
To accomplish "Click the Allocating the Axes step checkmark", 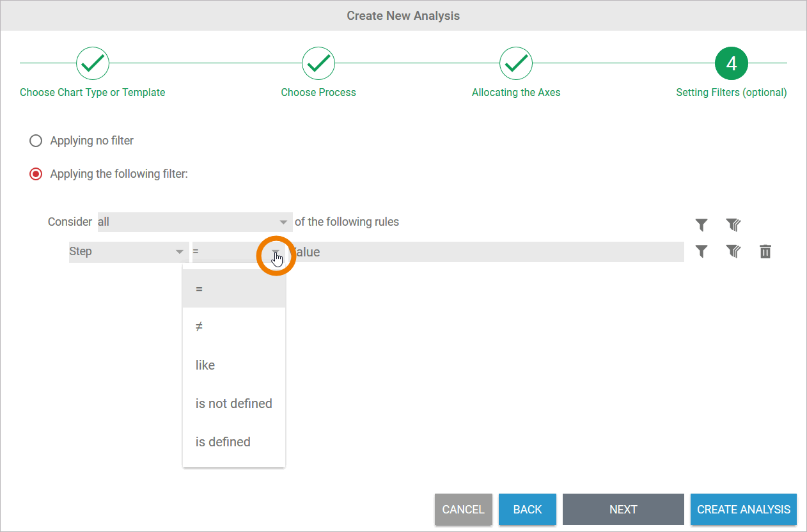I will click(516, 63).
